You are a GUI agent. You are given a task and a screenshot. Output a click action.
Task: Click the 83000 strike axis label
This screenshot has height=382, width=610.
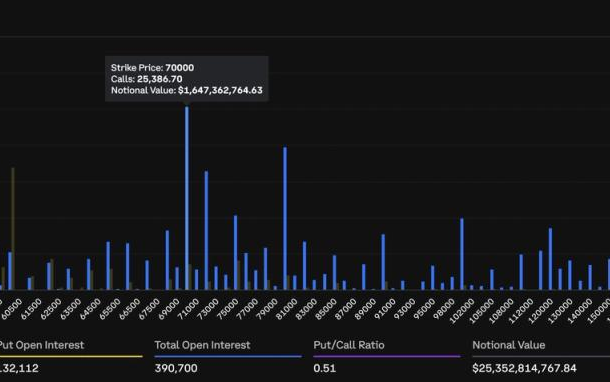point(306,309)
